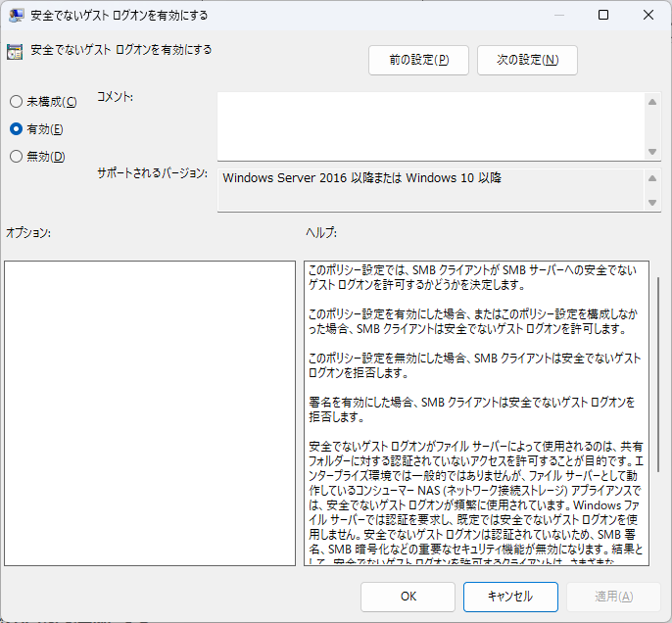This screenshot has height=623, width=672.
Task: Select the 有効 (Enabled) radio button
Action: 16,128
